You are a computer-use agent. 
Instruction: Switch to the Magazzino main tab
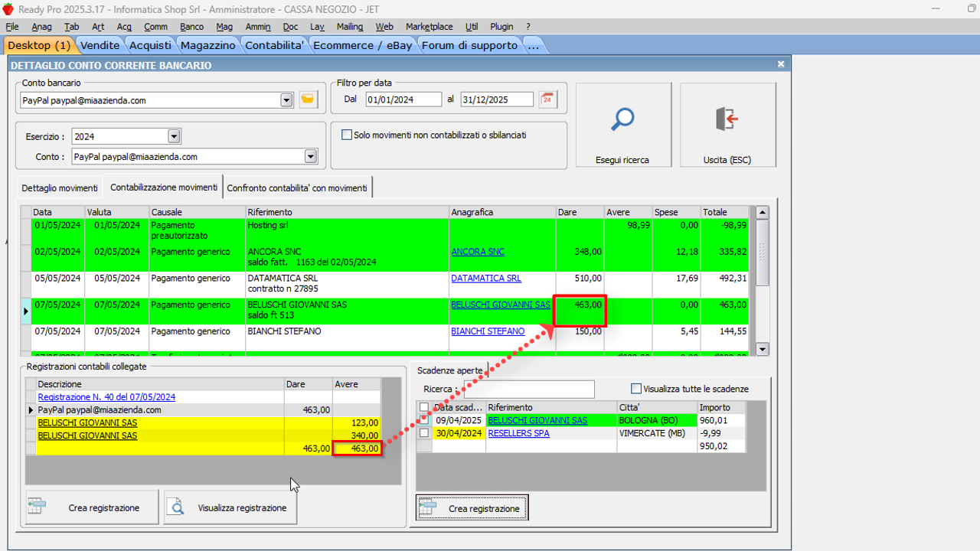pyautogui.click(x=208, y=45)
